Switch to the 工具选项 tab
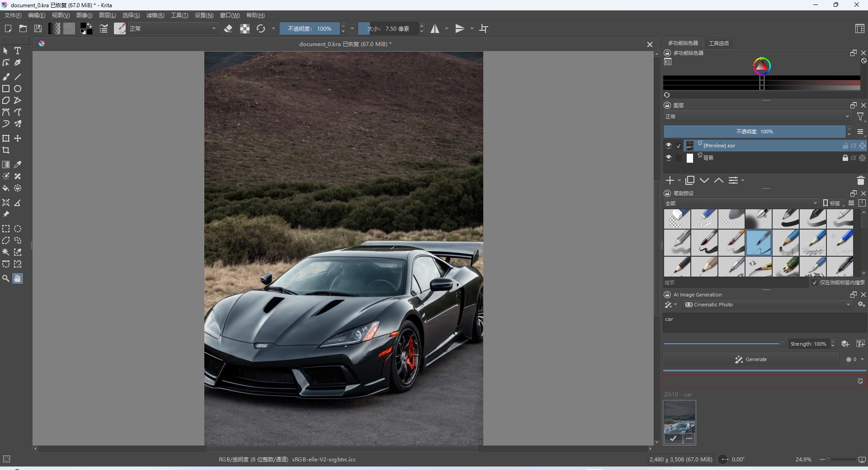 coord(718,43)
